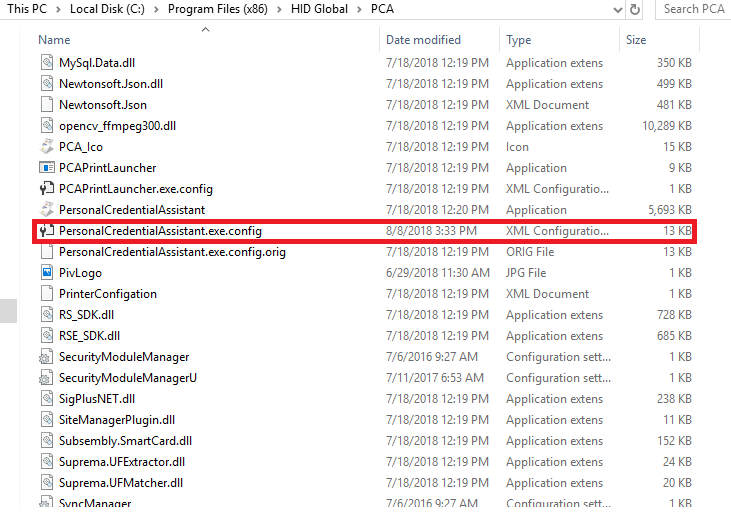Screen dimensions: 731x516
Task: Select the SecurityModuleManagerU file name
Action: click(128, 378)
